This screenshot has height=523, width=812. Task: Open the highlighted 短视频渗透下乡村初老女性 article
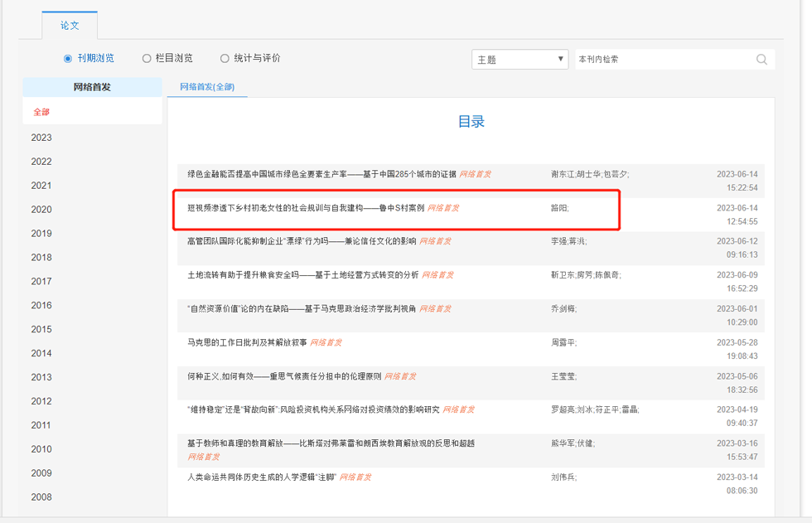306,208
